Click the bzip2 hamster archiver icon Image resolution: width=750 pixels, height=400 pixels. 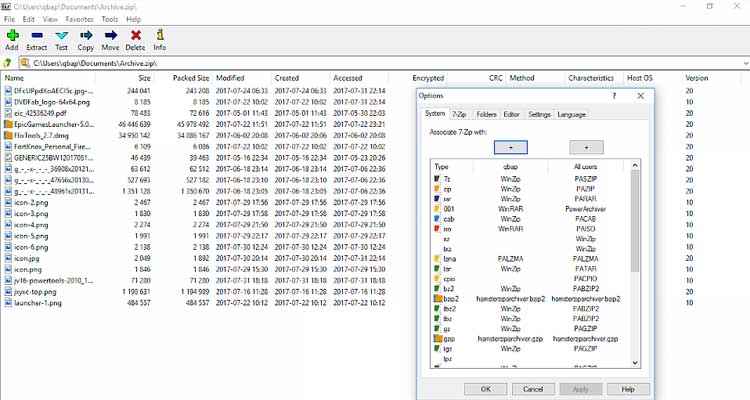coord(438,299)
